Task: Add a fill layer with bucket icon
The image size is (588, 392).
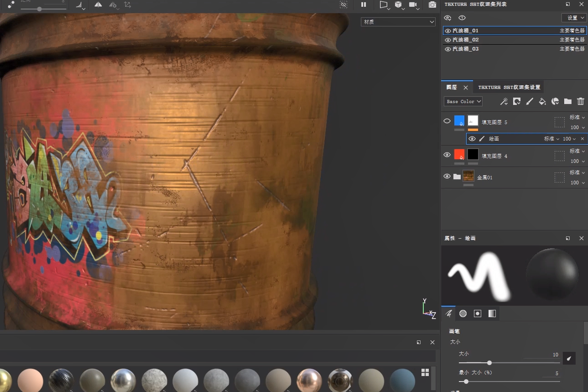Action: 542,101
